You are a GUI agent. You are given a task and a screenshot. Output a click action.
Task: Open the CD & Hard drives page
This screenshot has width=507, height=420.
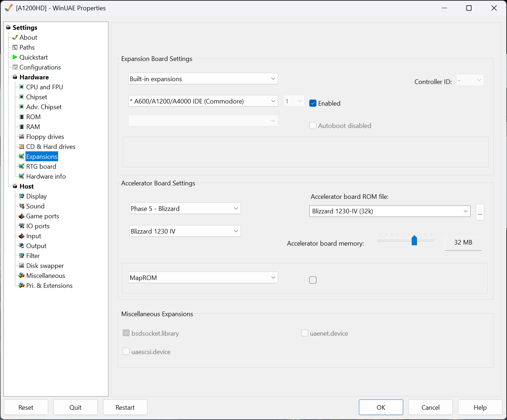(x=51, y=146)
